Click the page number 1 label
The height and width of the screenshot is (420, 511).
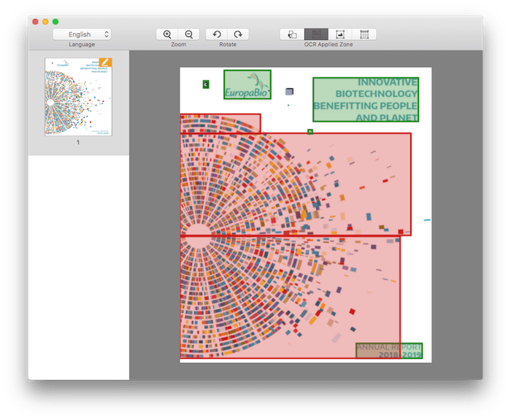tap(78, 142)
